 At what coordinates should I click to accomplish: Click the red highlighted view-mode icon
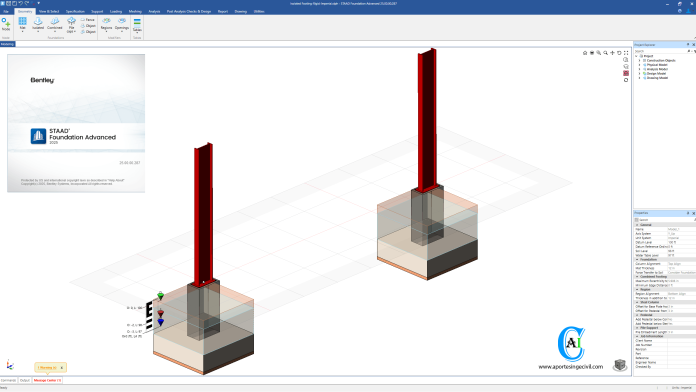click(x=626, y=73)
